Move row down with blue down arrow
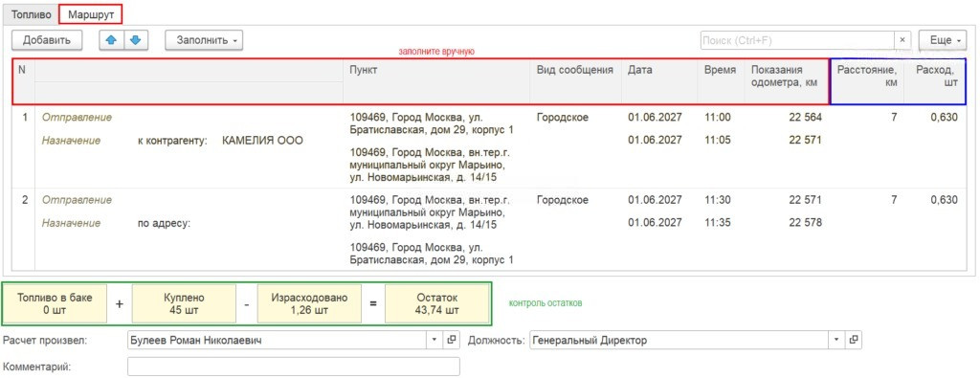Screen dimensions: 980x378 point(136,40)
